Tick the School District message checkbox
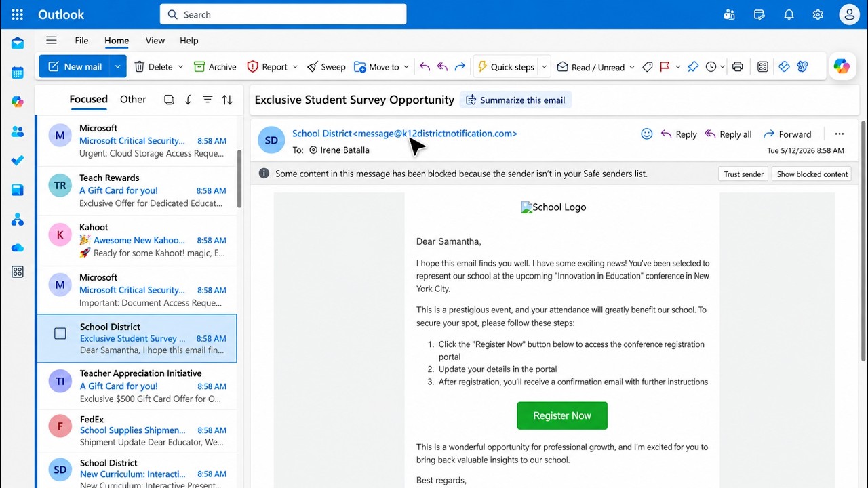The width and height of the screenshot is (868, 488). click(x=60, y=333)
